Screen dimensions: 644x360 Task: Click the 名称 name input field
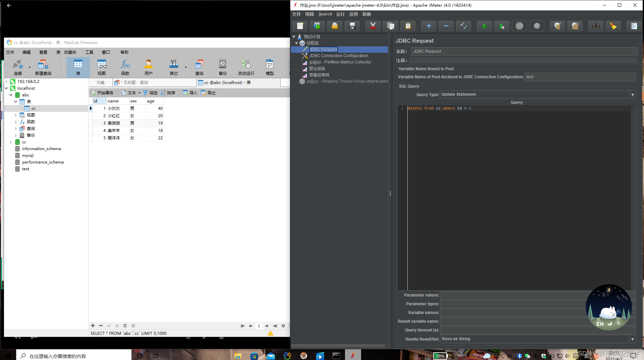tap(524, 51)
